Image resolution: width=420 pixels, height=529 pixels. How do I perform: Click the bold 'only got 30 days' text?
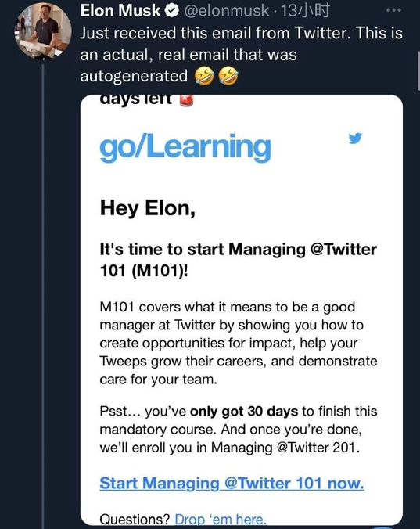[244, 412]
